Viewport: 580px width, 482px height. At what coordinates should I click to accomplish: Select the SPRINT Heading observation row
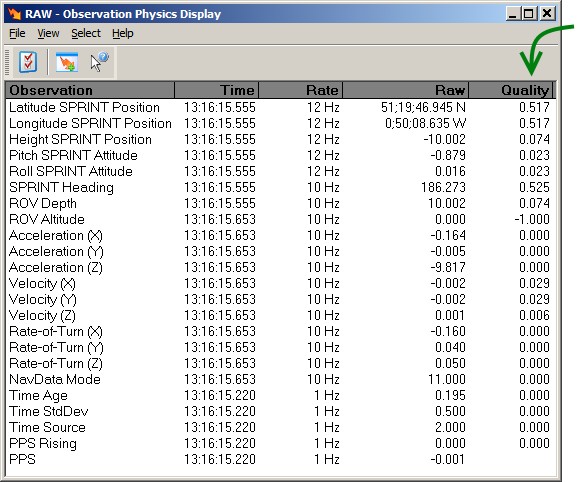click(280, 187)
